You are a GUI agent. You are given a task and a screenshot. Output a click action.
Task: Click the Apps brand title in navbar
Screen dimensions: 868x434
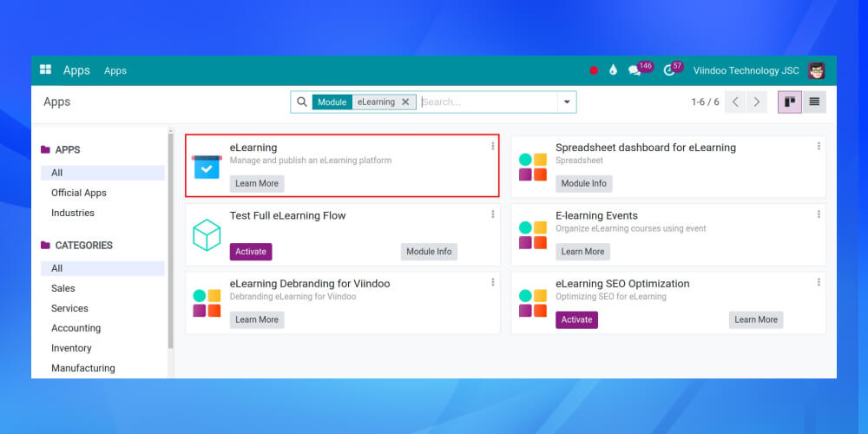pos(76,70)
